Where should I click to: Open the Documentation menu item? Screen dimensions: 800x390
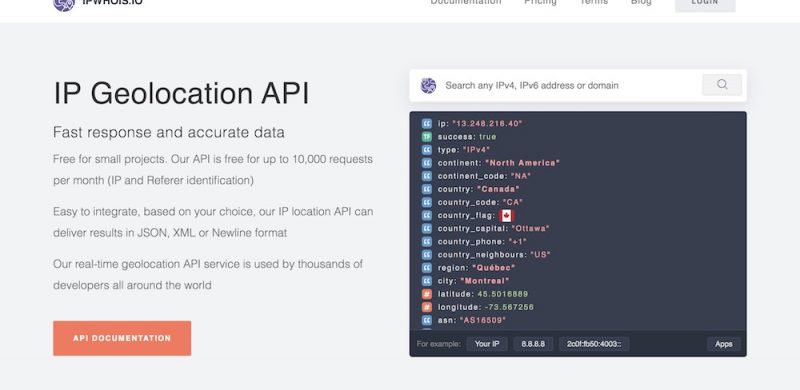[466, 2]
